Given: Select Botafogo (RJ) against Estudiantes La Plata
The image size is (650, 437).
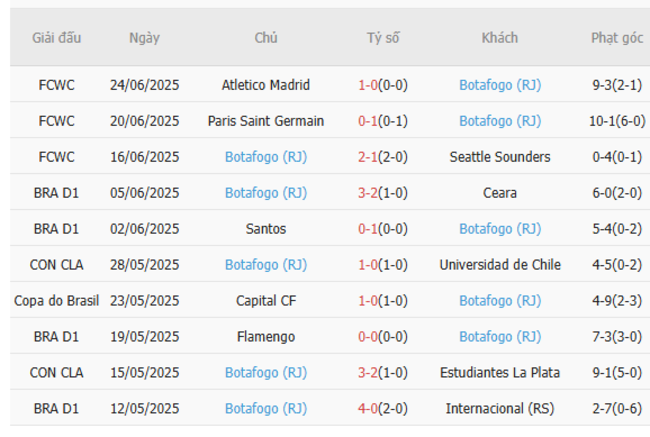Looking at the screenshot, I should tap(265, 373).
